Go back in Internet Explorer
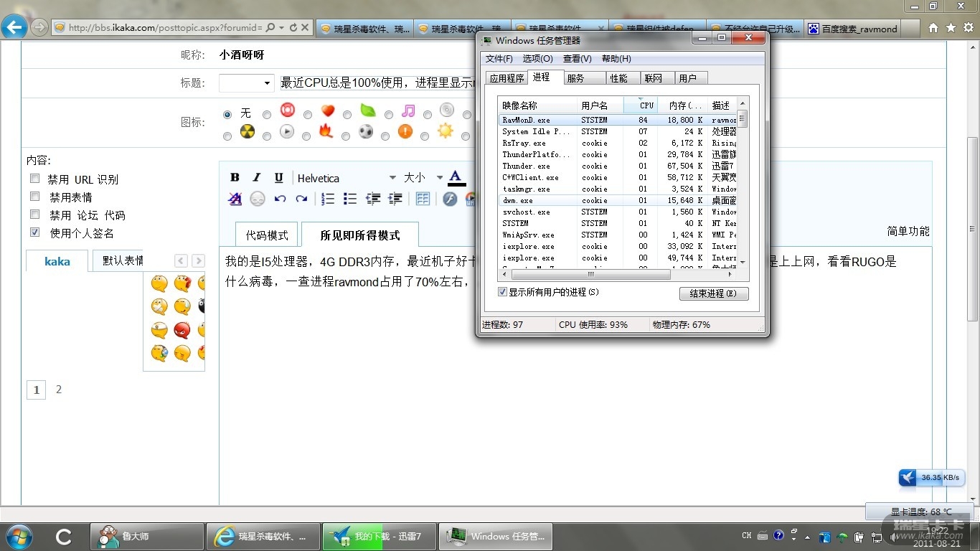 click(x=14, y=28)
